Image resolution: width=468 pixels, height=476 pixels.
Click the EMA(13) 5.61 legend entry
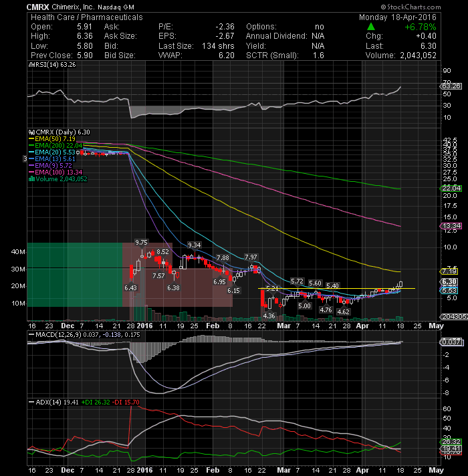click(x=52, y=158)
